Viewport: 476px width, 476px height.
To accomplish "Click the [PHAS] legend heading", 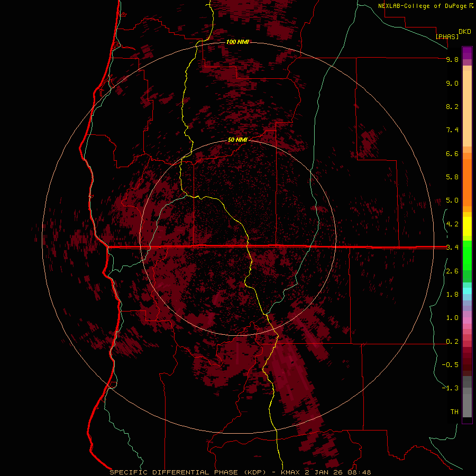I will (x=447, y=36).
